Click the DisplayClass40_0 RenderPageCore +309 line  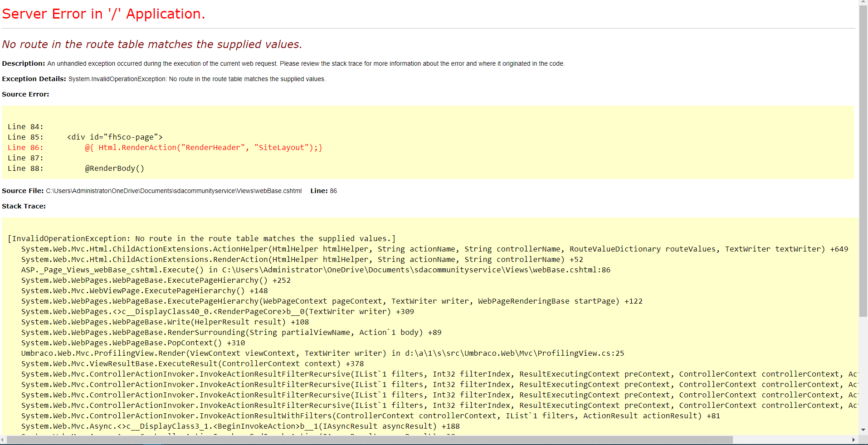(x=218, y=312)
